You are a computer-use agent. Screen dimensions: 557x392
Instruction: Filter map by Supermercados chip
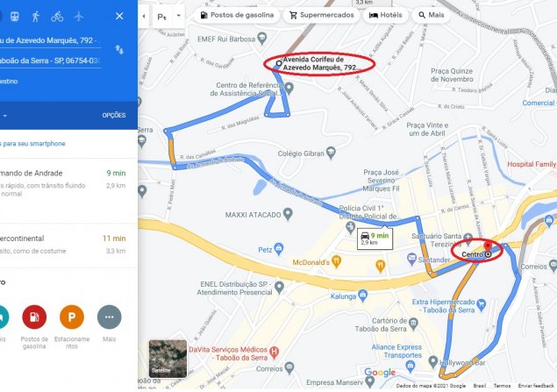click(322, 15)
